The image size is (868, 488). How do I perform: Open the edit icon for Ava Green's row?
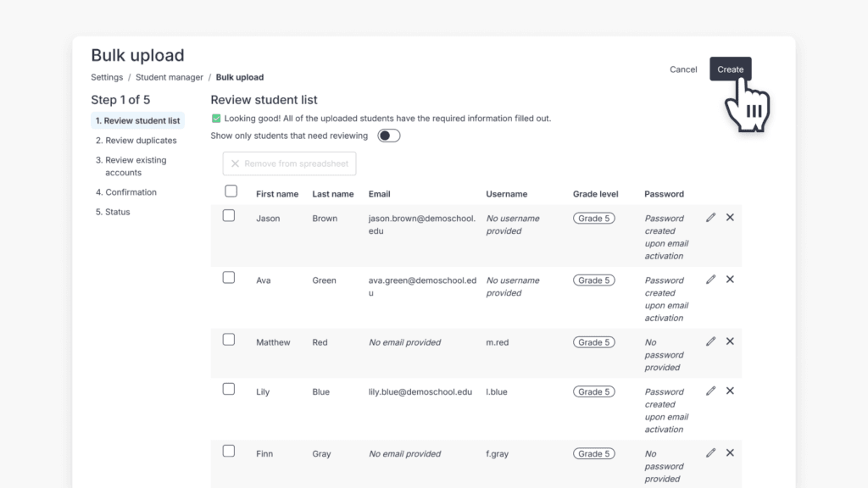click(x=710, y=279)
